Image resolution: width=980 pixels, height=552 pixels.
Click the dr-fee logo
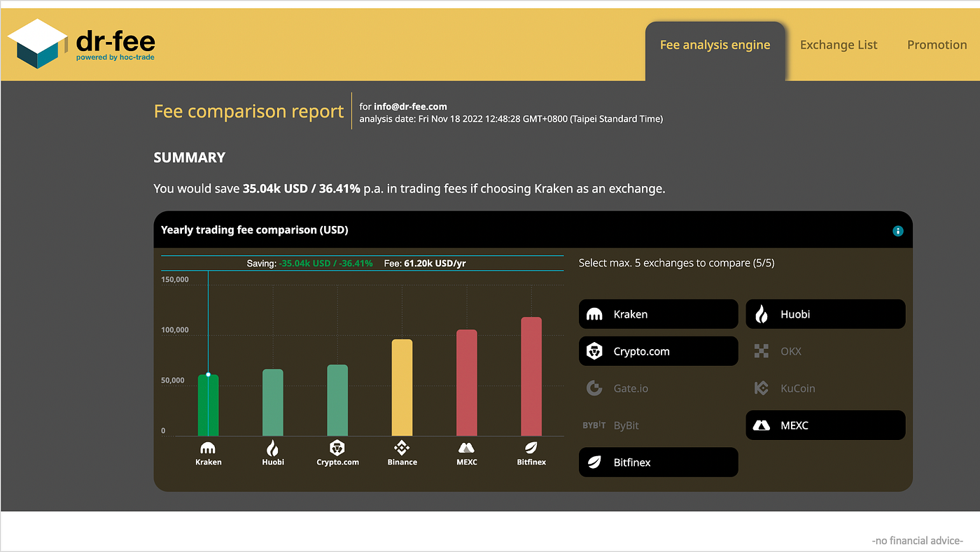[x=81, y=44]
